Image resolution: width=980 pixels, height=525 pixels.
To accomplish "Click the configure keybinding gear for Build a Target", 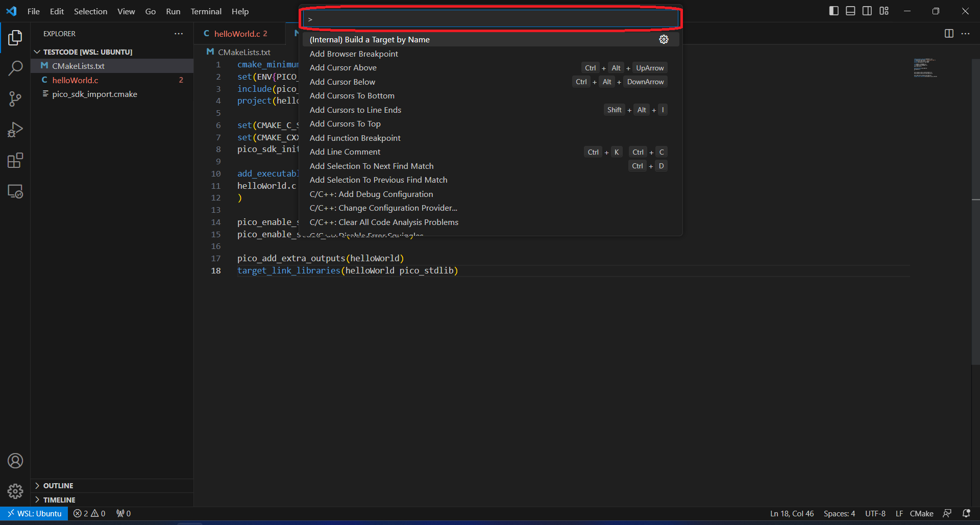I will tap(664, 39).
